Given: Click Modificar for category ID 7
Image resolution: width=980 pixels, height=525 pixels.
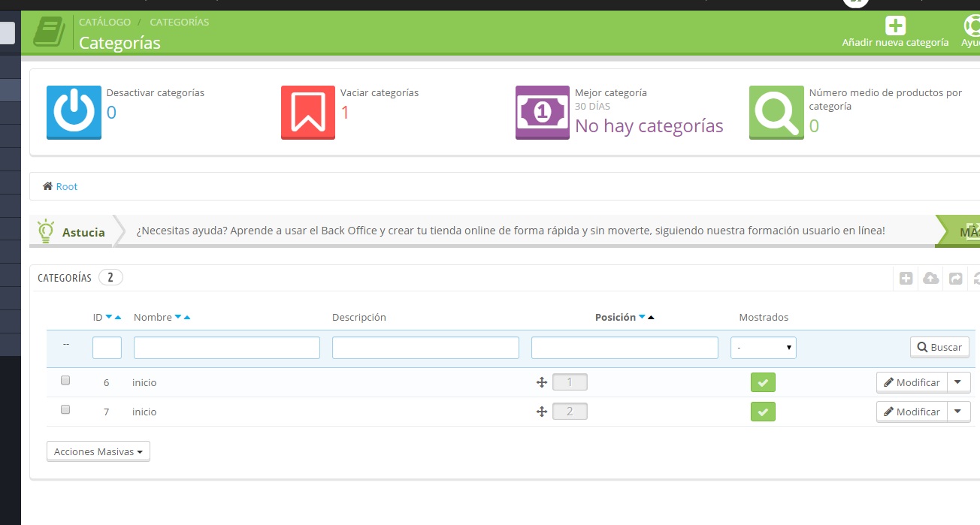Looking at the screenshot, I should (x=912, y=412).
